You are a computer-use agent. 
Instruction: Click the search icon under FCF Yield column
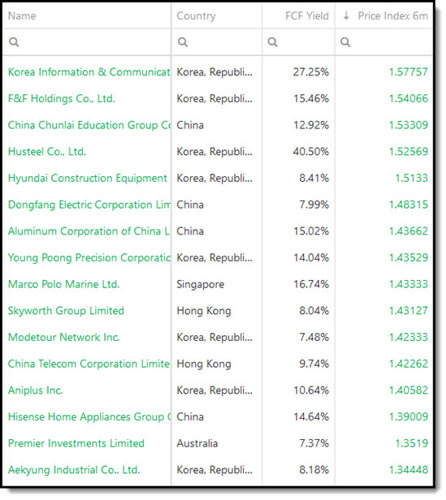point(272,42)
